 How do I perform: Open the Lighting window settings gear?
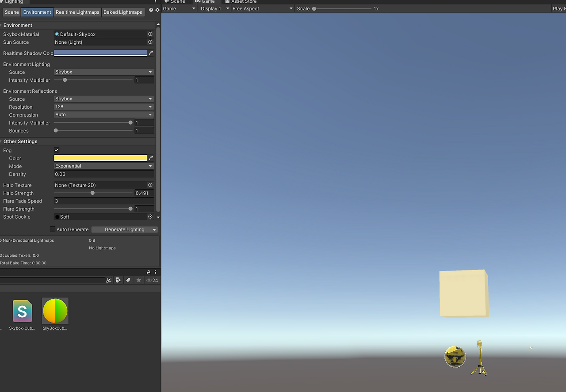click(157, 10)
